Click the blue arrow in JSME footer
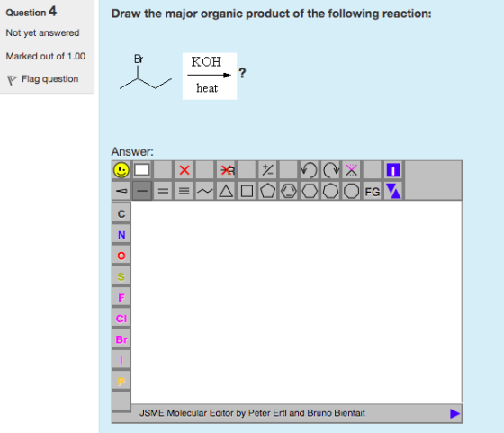 pos(454,413)
